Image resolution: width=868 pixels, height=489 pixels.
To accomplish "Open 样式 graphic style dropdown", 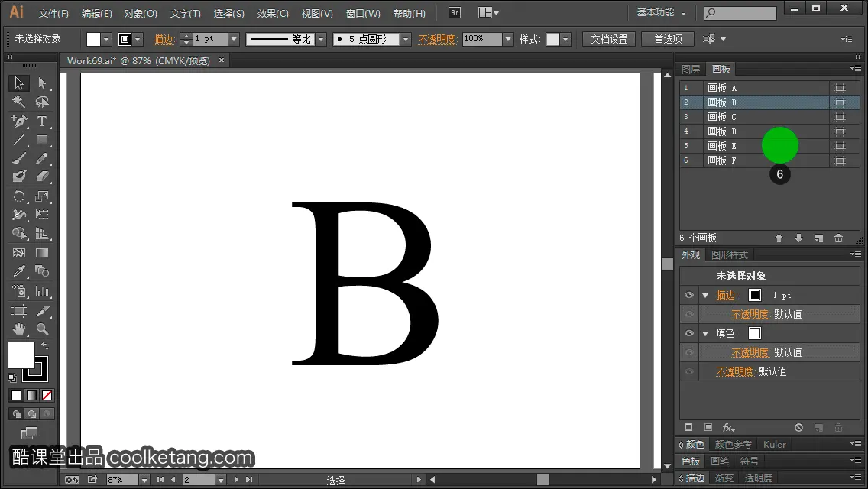I will click(565, 39).
